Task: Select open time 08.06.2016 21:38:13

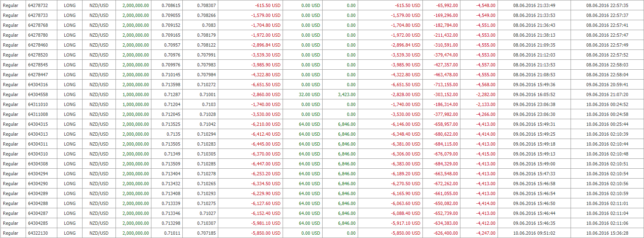Action: (534, 35)
